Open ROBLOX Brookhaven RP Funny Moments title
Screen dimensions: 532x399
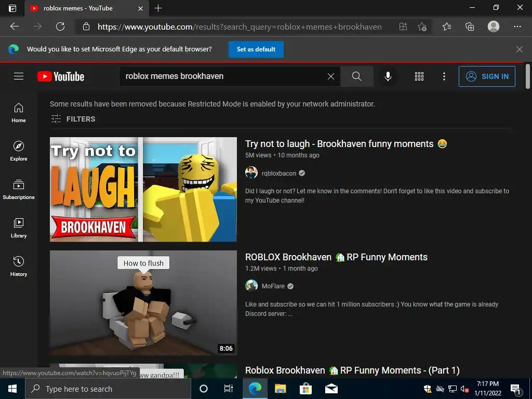(x=336, y=257)
